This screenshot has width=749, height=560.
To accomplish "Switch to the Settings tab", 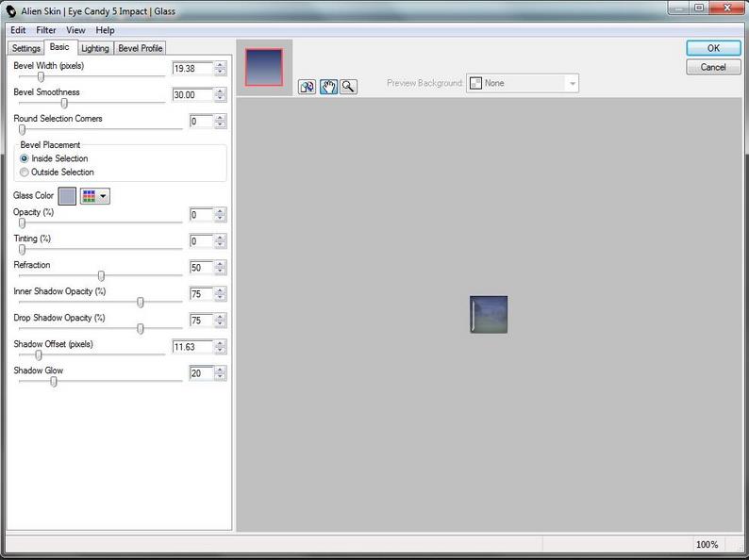I will pos(26,48).
